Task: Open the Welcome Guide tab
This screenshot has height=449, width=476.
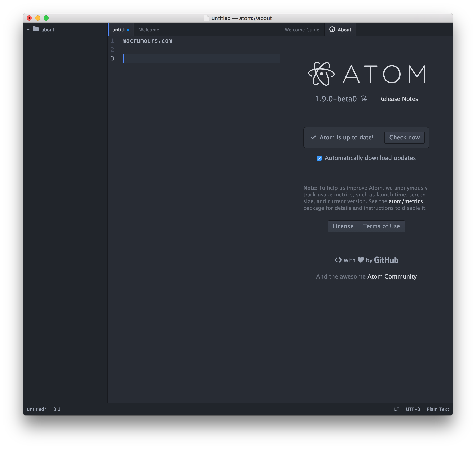Action: [x=302, y=30]
